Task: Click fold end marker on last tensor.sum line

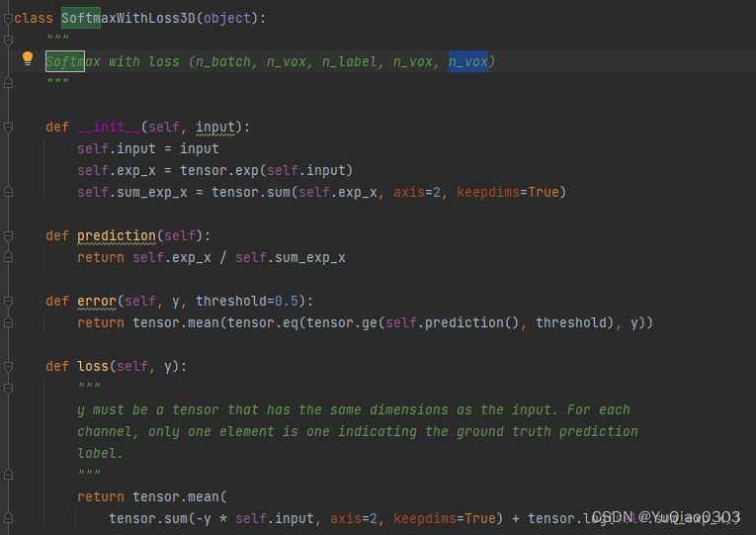Action: click(x=8, y=518)
